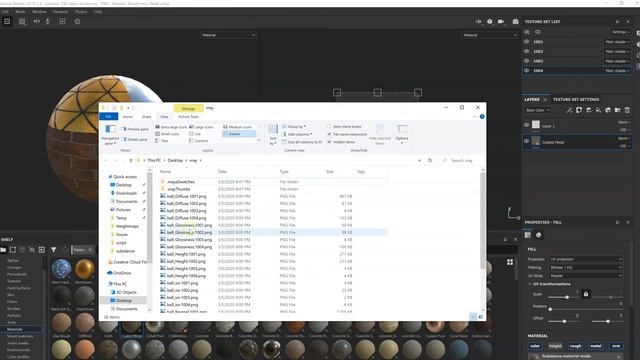Adjust the UV Scale slider handle
Viewport: 640px width, 360px height.
[x=567, y=297]
